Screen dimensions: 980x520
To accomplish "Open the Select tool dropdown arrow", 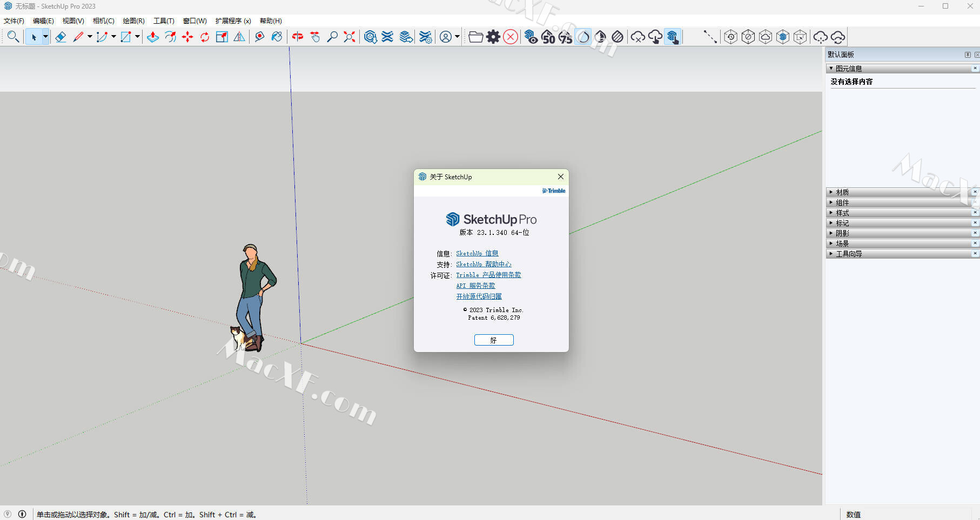I will coord(45,37).
